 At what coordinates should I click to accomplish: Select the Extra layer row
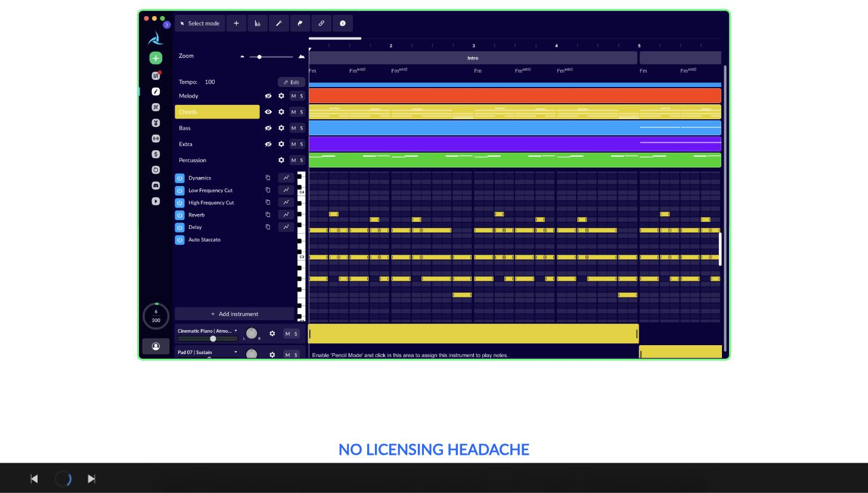[217, 144]
